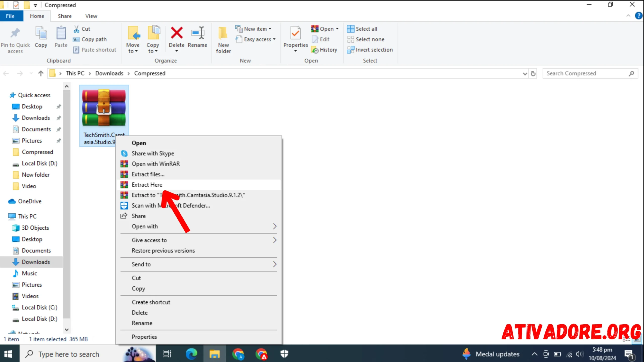Switch to the Share ribbon tab
Image resolution: width=644 pixels, height=362 pixels.
tap(65, 16)
